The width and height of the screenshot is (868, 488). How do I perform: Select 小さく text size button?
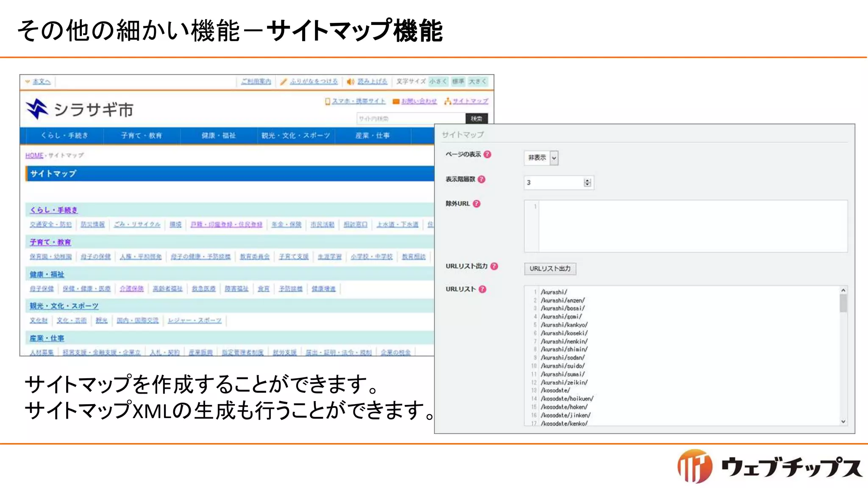438,81
